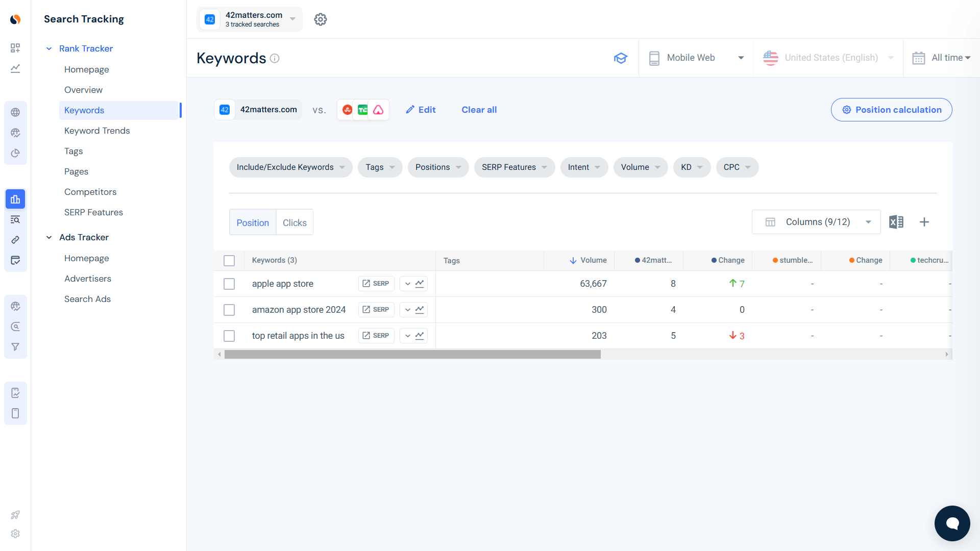Open the Keyword Trends page

point(97,131)
